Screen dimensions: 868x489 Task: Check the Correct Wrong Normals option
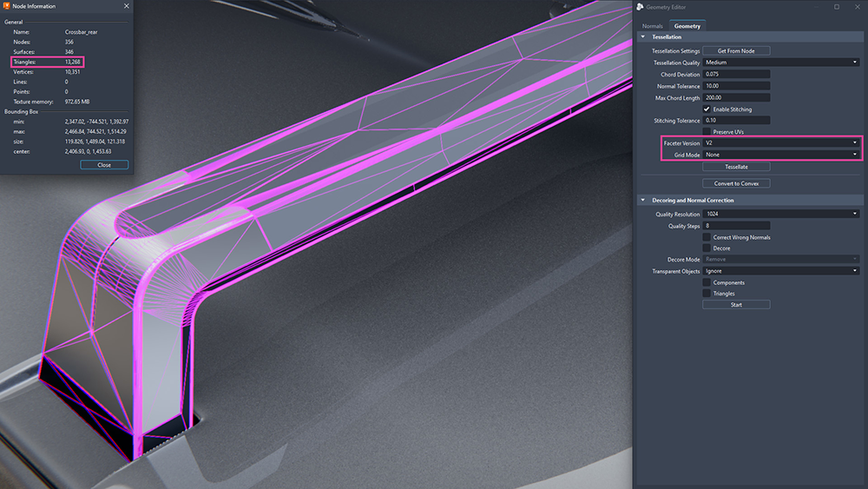point(707,237)
